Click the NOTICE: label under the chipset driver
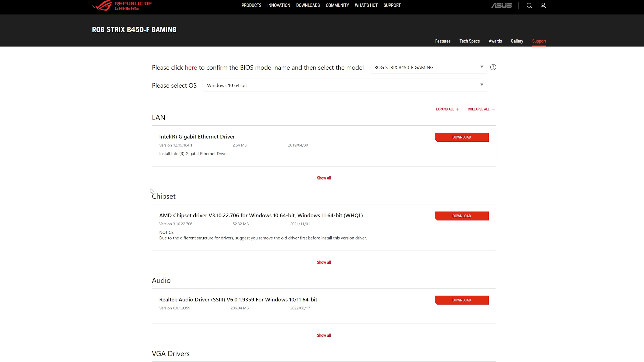The width and height of the screenshot is (644, 362). tap(167, 232)
